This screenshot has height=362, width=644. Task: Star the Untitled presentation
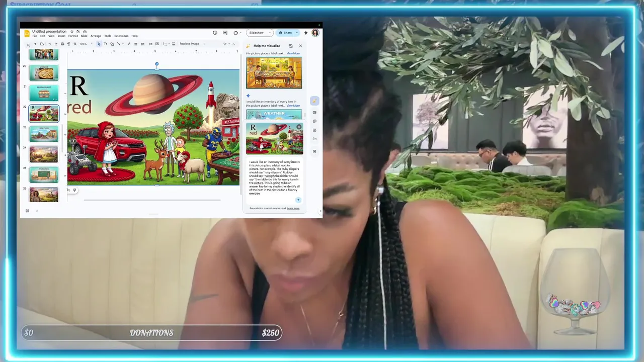[x=72, y=31]
